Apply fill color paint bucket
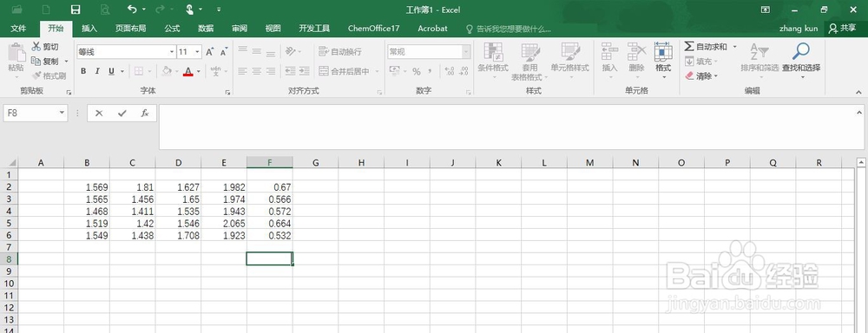 click(166, 71)
